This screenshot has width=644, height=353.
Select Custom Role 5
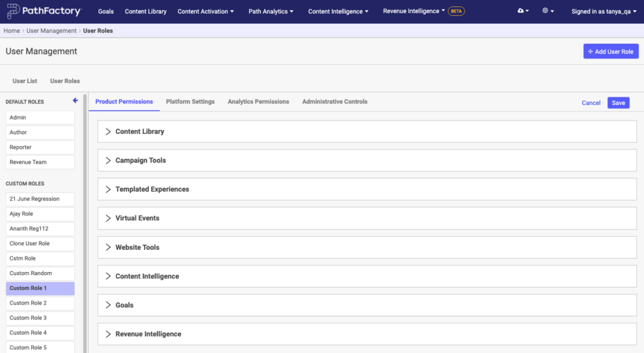point(40,347)
